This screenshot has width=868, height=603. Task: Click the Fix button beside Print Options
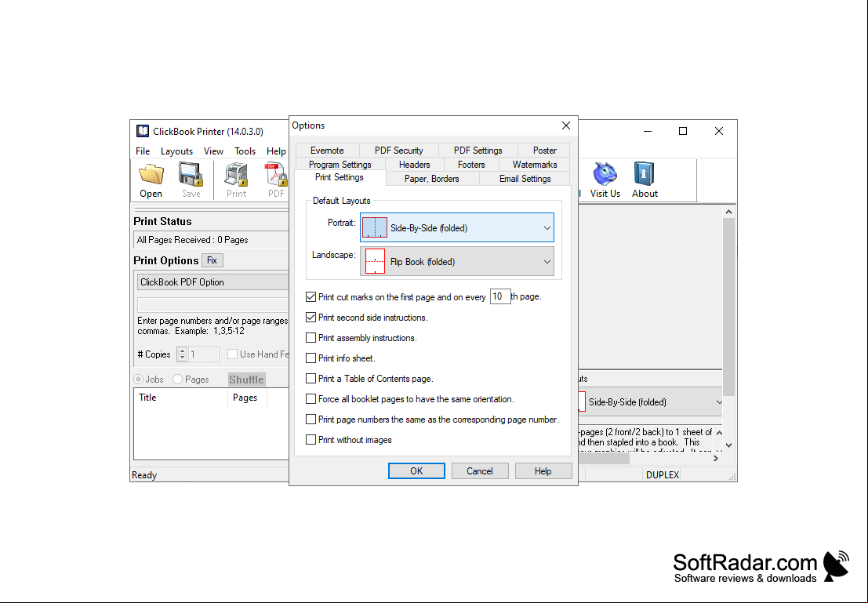[212, 260]
